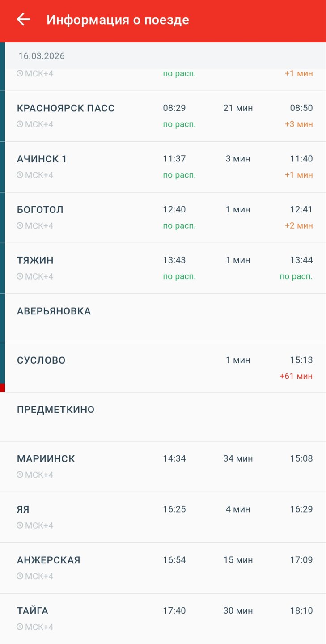Image resolution: width=326 pixels, height=644 pixels.
Task: Tap the +61 мин delay label
Action: click(296, 376)
